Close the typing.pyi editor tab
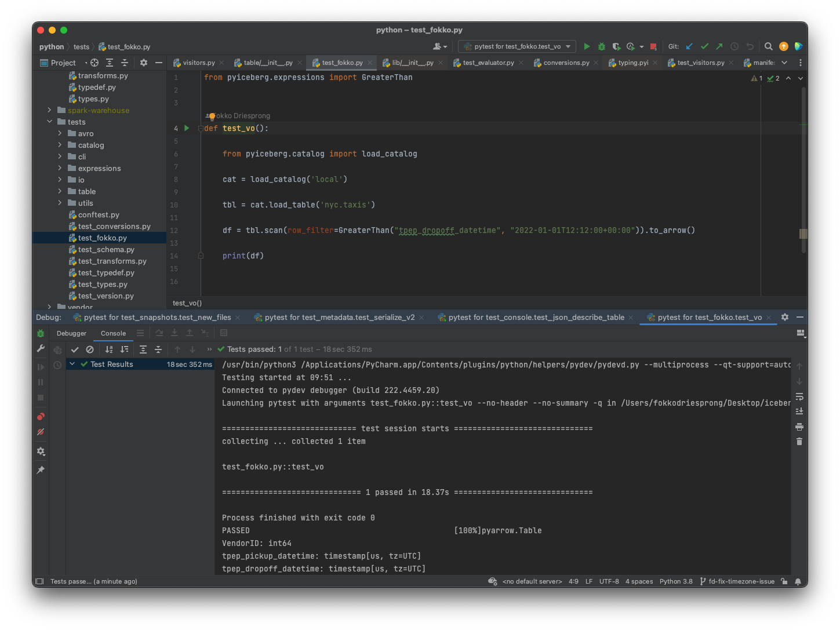840x630 pixels. 655,63
